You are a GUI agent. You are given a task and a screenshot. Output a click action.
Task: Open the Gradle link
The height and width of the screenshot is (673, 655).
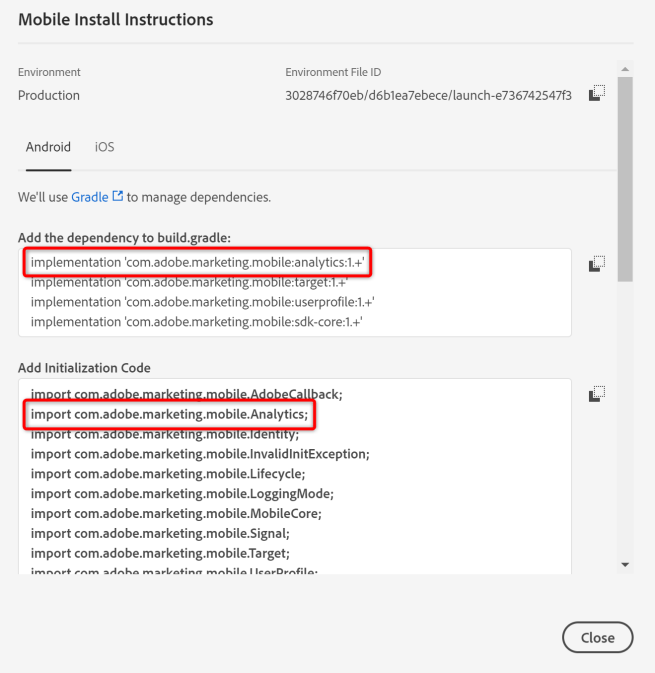pyautogui.click(x=89, y=197)
